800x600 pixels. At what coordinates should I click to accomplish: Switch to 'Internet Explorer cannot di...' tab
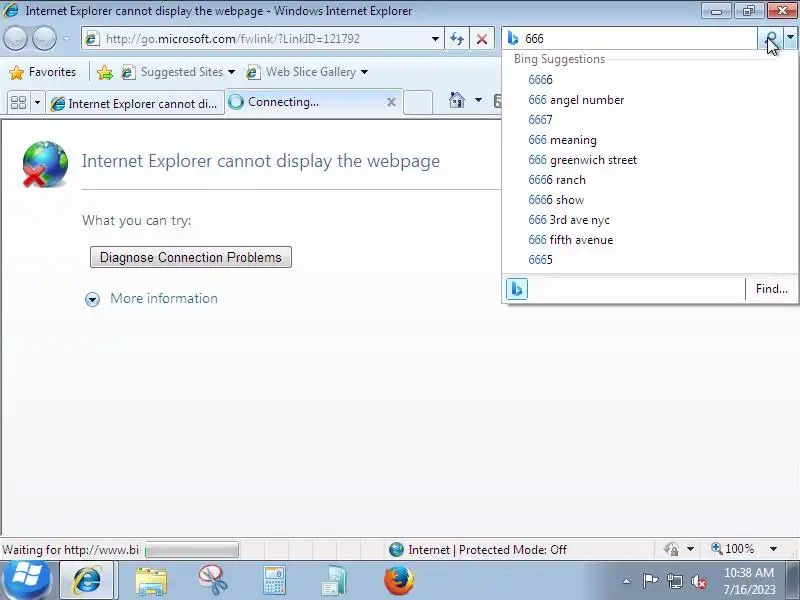coord(135,103)
